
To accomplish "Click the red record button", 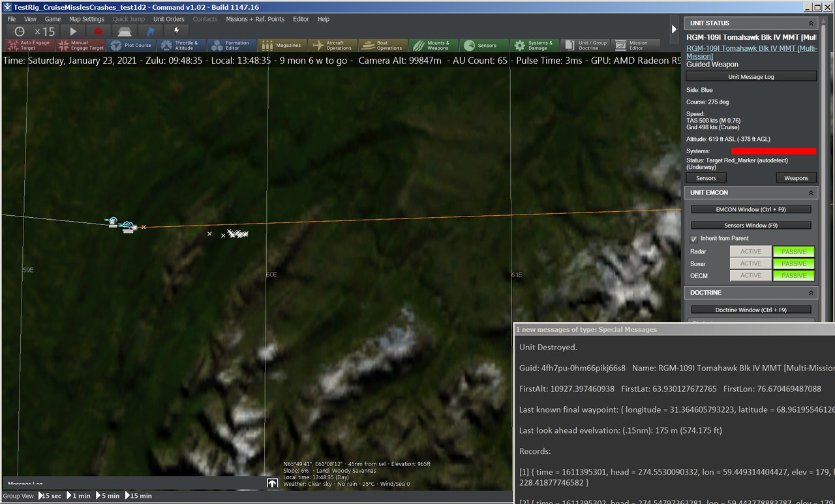I will [99, 31].
